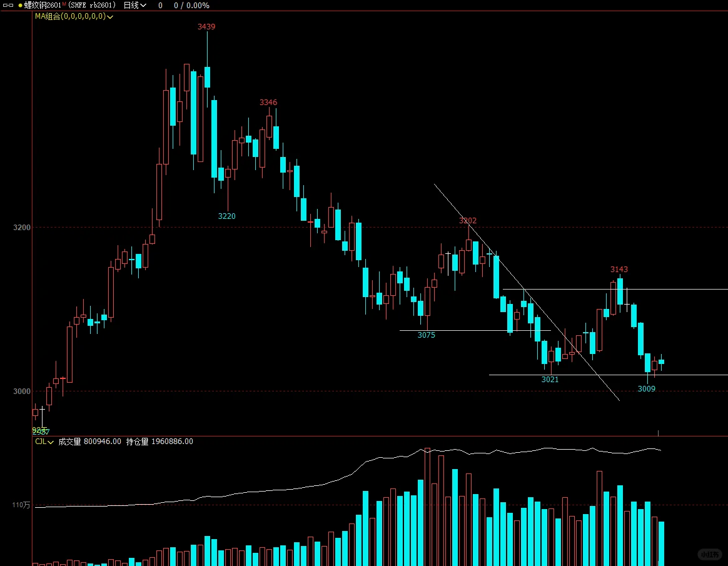Click the 3346 peak price label
The height and width of the screenshot is (566, 728).
268,103
